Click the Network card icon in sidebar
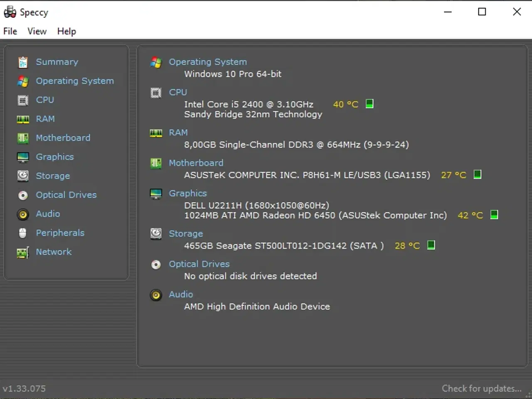The image size is (532, 399). [x=23, y=252]
